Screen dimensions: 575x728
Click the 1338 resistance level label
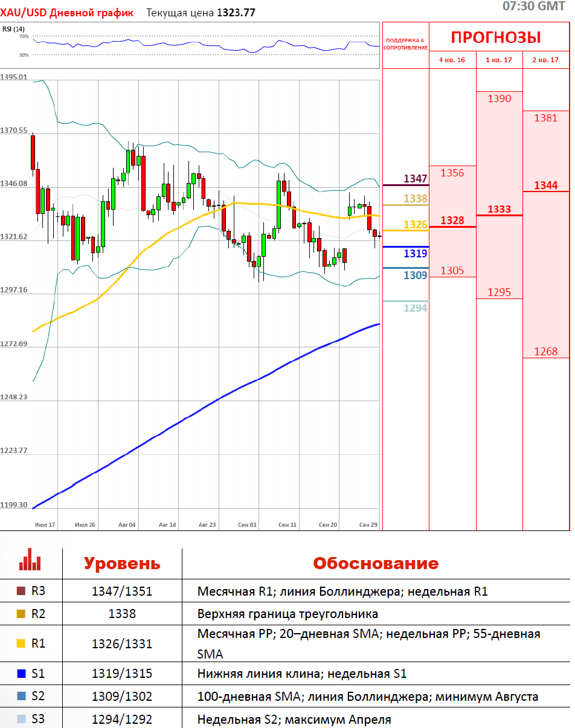[x=416, y=199]
